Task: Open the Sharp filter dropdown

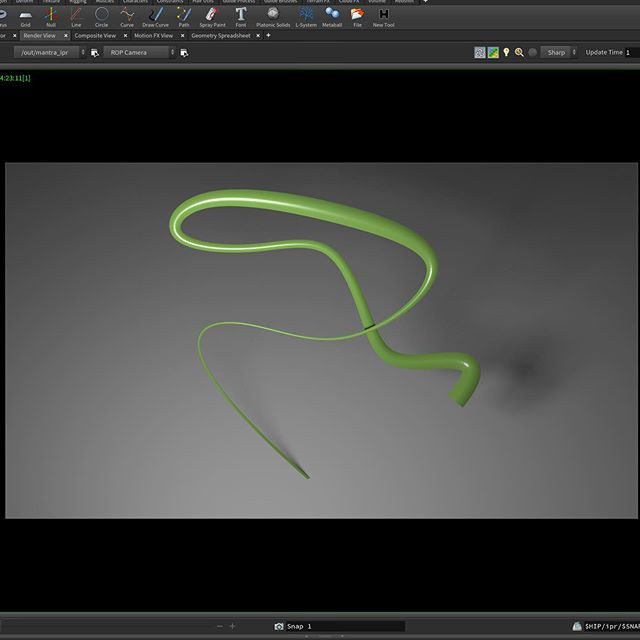Action: tap(559, 52)
